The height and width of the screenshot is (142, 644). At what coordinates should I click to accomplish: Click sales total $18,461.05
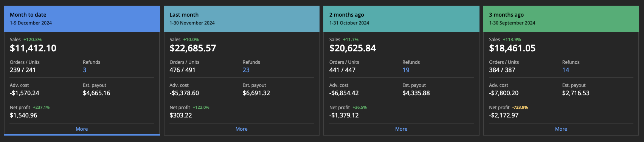[512, 48]
